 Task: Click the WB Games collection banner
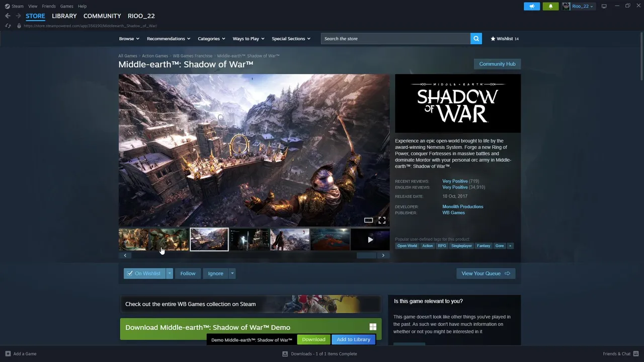[251, 304]
